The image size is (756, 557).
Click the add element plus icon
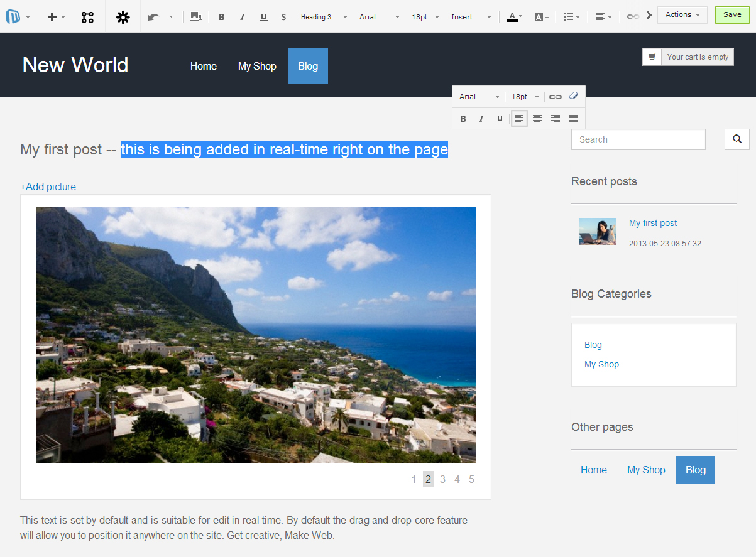tap(52, 16)
